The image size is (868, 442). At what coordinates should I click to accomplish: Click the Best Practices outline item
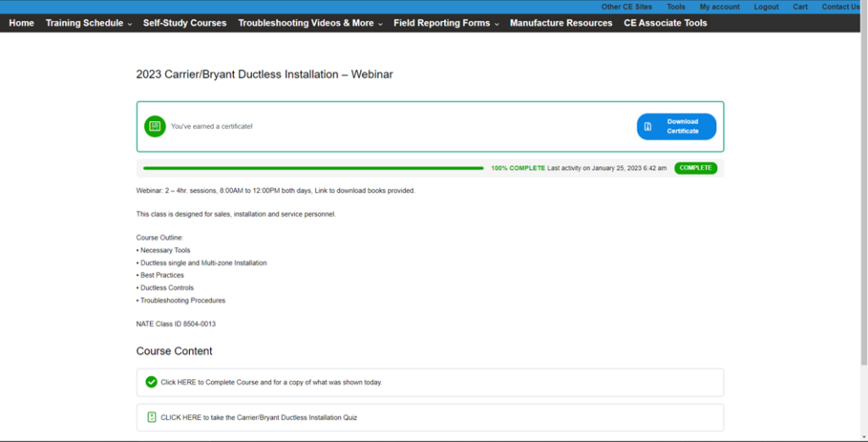[160, 275]
